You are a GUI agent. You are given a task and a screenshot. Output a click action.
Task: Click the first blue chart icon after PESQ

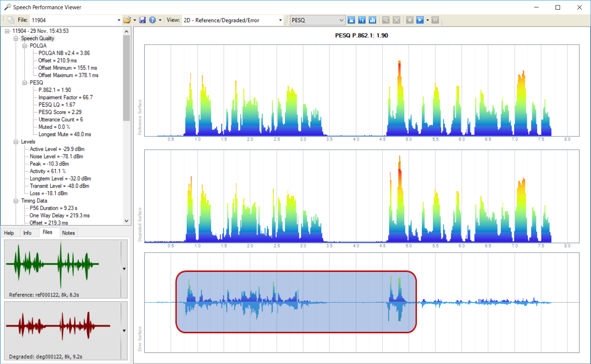(351, 20)
